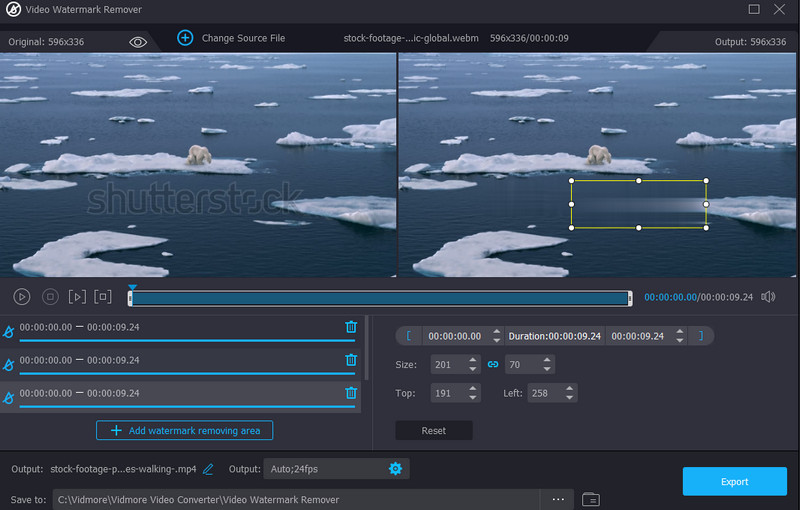Increase the width size value
This screenshot has width=800, height=510.
[472, 361]
